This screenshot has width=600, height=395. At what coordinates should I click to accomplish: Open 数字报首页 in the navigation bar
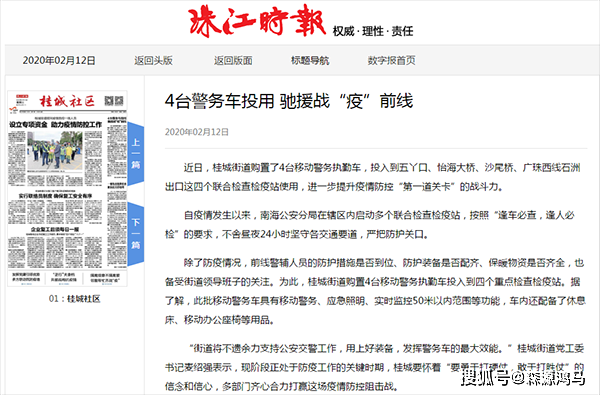tap(391, 60)
